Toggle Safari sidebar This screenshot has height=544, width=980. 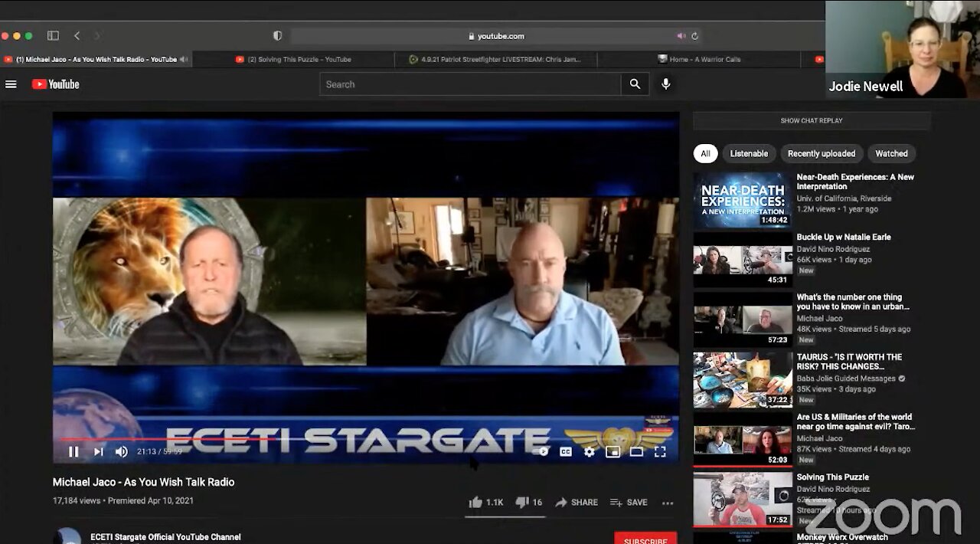pyautogui.click(x=53, y=36)
